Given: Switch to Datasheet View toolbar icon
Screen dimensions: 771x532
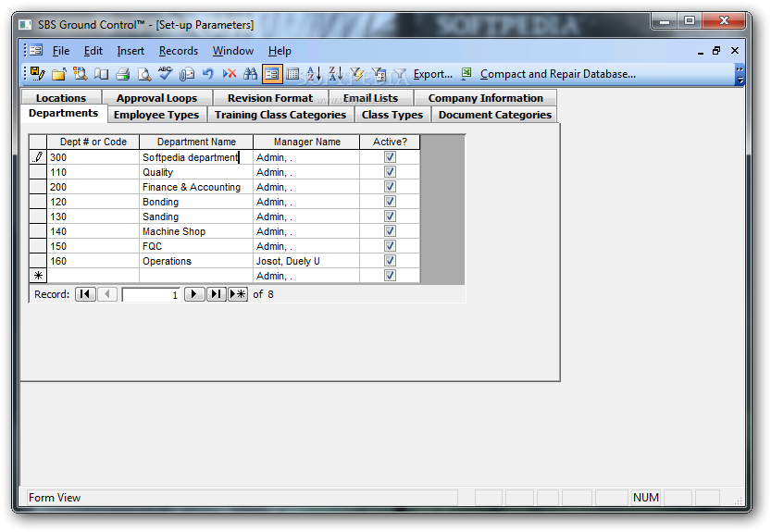Looking at the screenshot, I should point(293,74).
